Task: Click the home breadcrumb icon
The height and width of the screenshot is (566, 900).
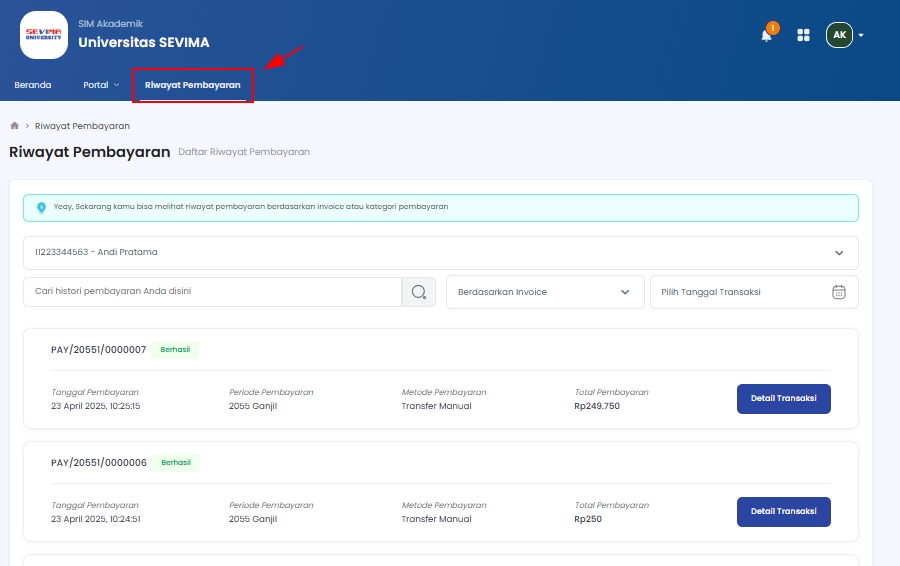Action: [14, 126]
